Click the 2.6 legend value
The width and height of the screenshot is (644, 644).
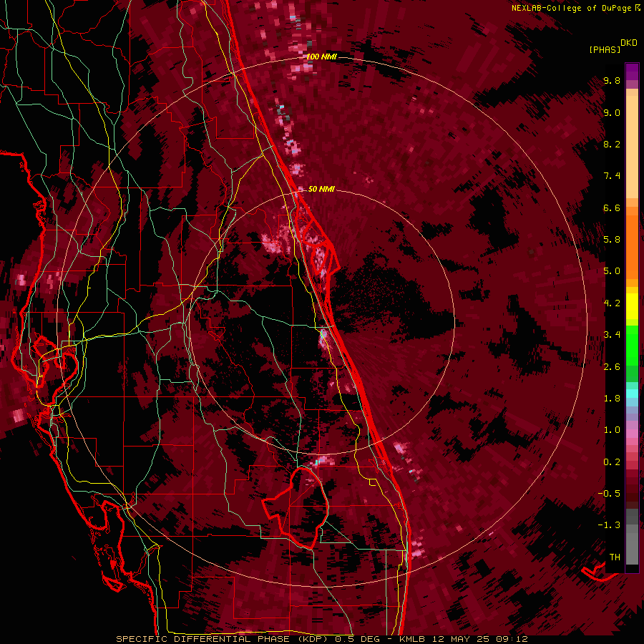pyautogui.click(x=612, y=367)
